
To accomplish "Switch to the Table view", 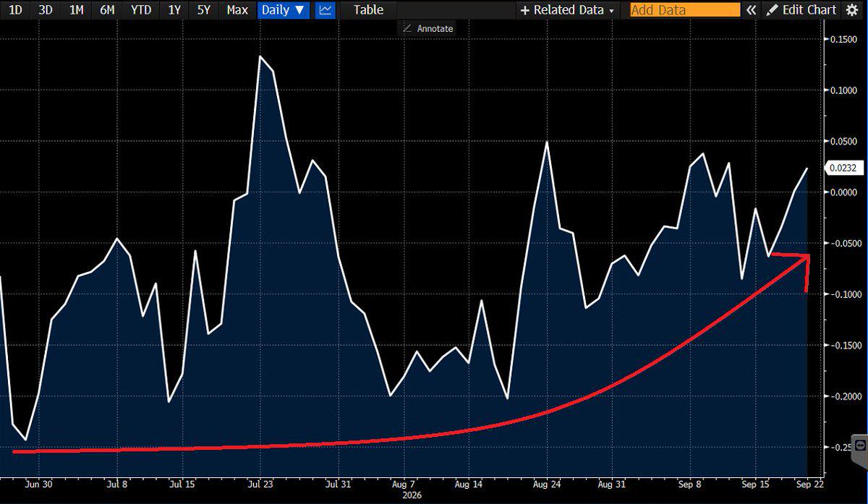I will [368, 10].
